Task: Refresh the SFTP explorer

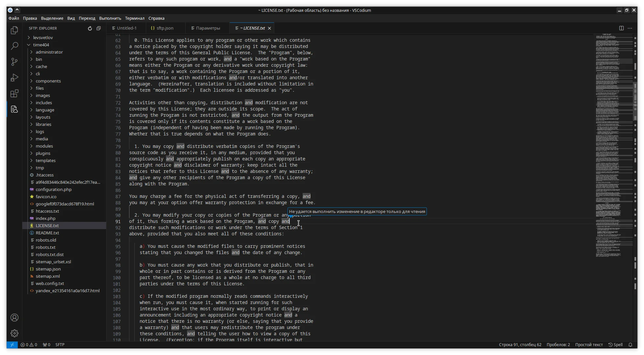Action: [x=90, y=28]
